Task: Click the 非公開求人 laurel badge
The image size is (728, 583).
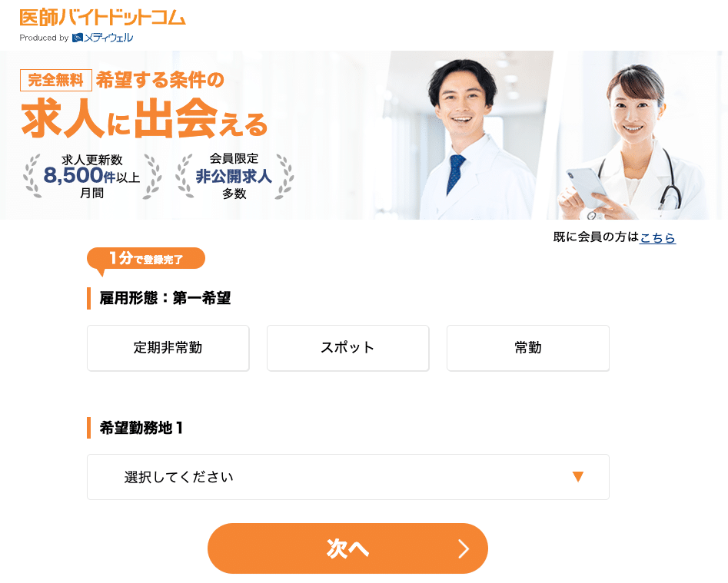Action: pyautogui.click(x=234, y=176)
